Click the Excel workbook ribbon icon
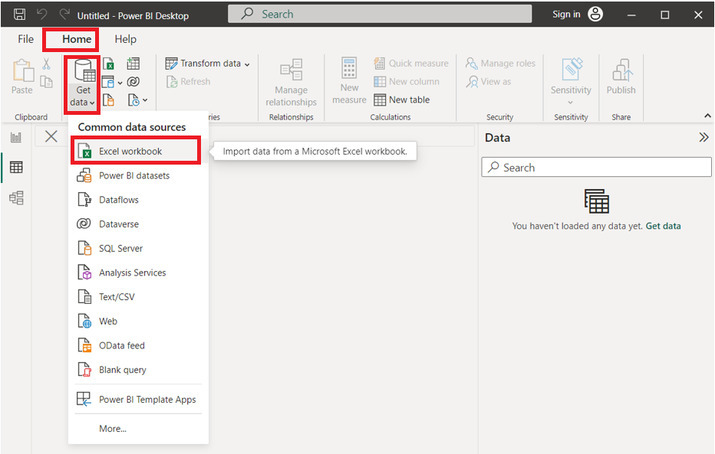 108,64
